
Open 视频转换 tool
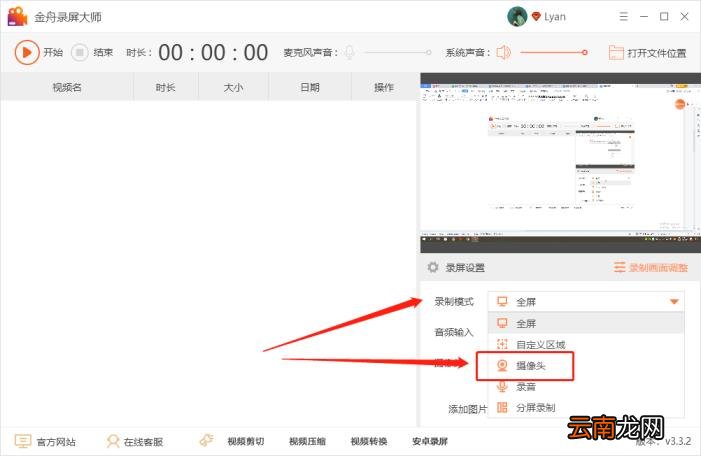[369, 441]
